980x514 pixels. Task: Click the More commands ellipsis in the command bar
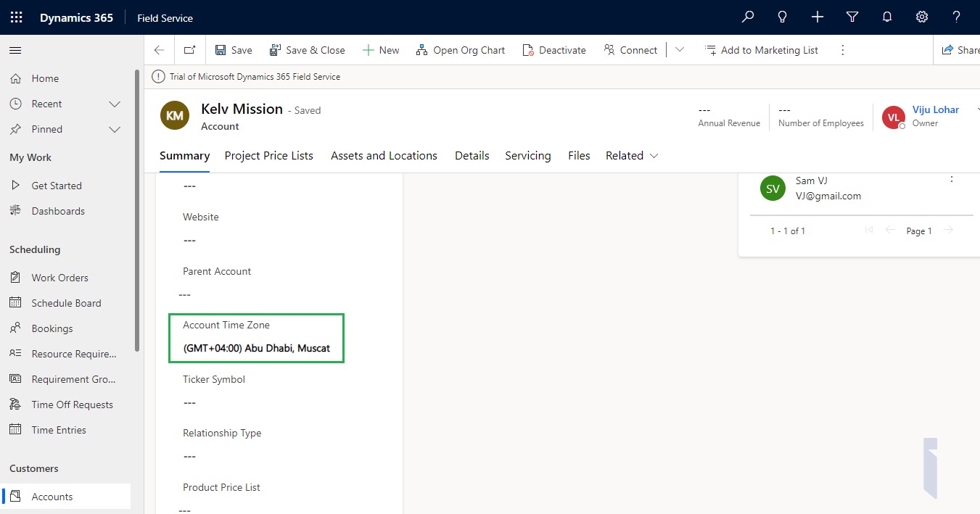842,49
